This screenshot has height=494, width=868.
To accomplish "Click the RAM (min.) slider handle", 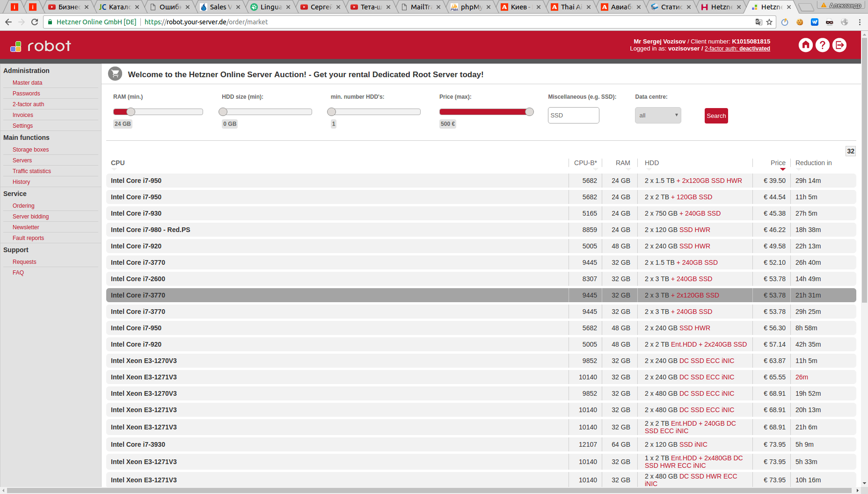I will tap(131, 112).
